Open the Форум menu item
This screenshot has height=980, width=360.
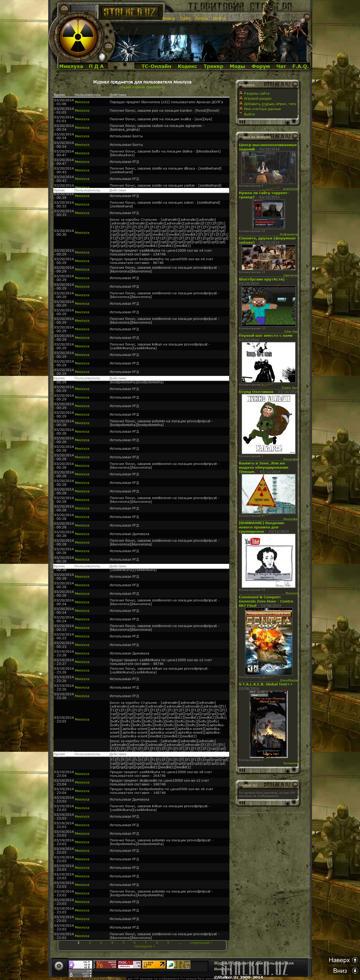pyautogui.click(x=260, y=66)
